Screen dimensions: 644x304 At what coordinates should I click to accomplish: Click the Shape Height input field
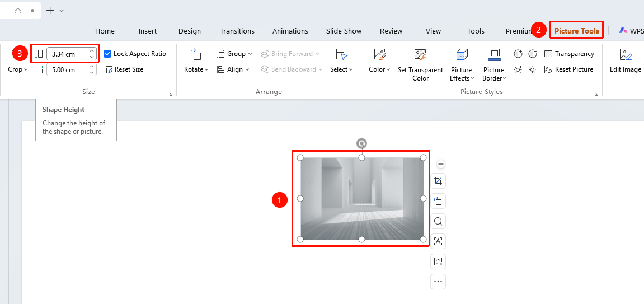(68, 54)
